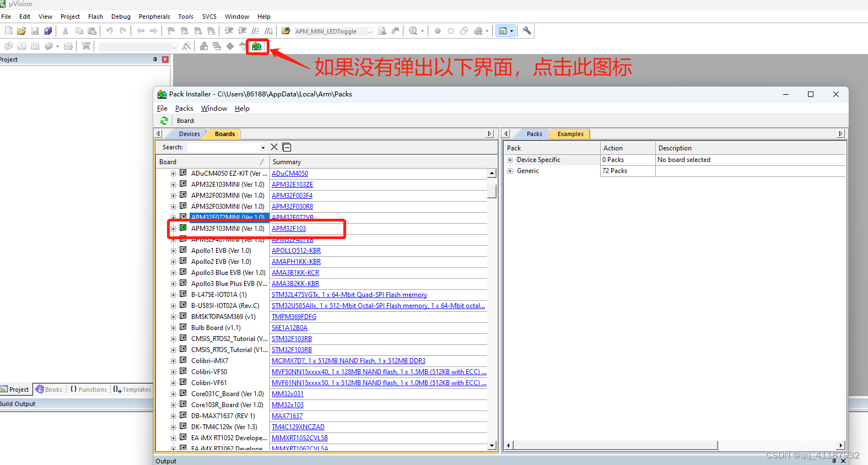Open the empty target selection combo box
The image size is (868, 465).
tap(138, 47)
